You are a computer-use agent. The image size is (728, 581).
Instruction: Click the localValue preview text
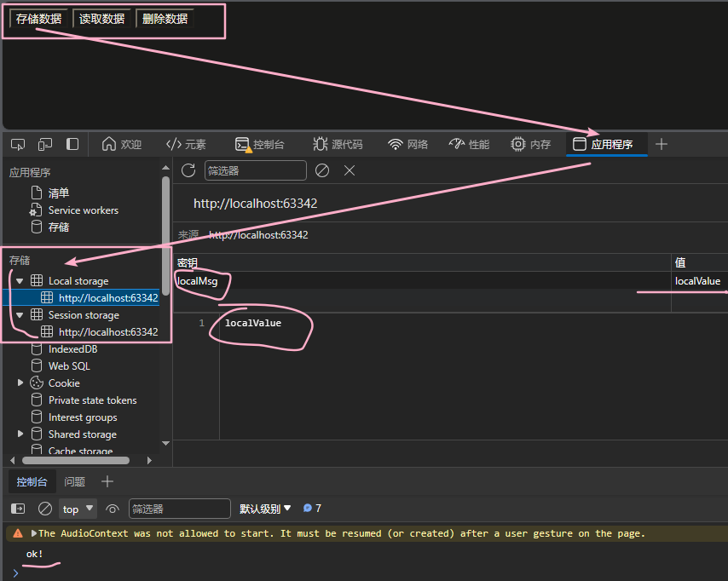[x=253, y=323]
